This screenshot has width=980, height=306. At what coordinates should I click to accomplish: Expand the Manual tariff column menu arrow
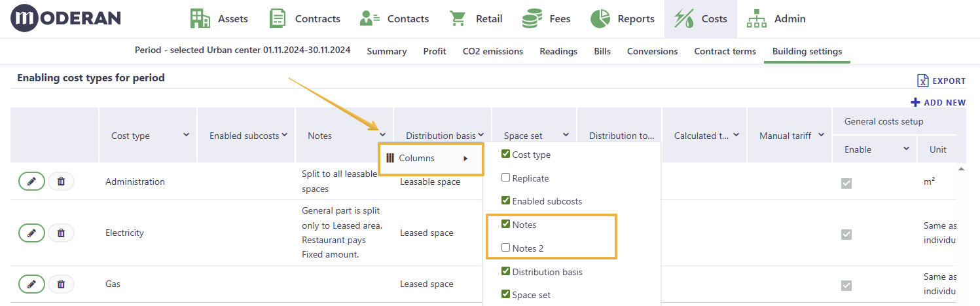click(821, 135)
